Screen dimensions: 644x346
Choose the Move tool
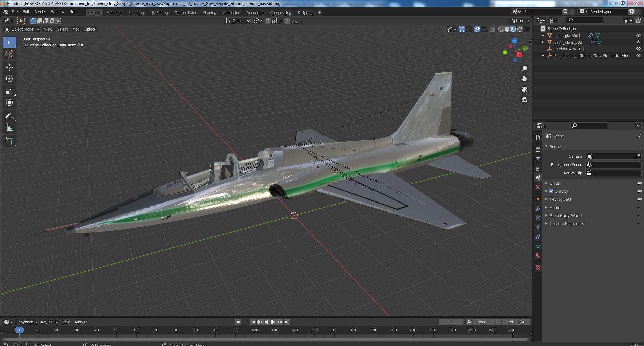(9, 67)
